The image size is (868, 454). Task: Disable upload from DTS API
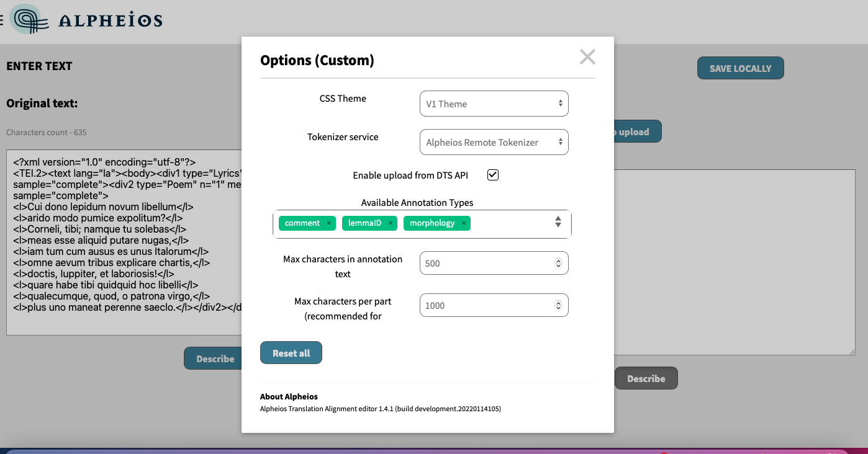coord(492,175)
